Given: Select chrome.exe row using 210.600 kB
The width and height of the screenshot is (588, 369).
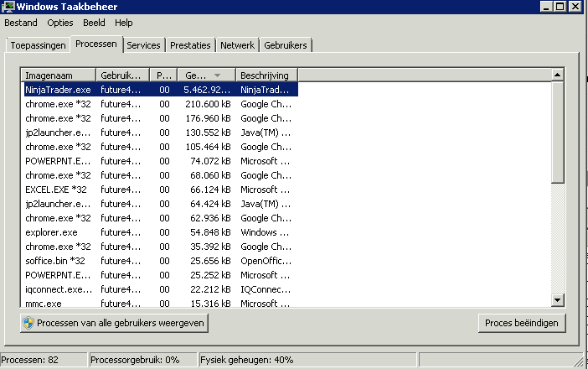Looking at the screenshot, I should tap(161, 104).
